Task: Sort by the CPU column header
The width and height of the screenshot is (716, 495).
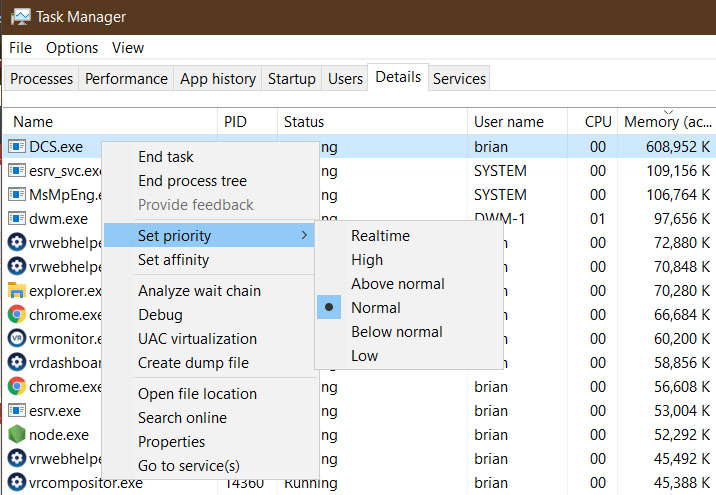Action: click(592, 121)
